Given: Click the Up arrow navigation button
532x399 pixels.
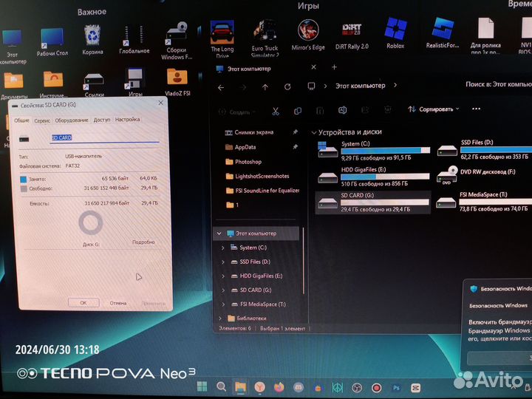Looking at the screenshot, I should [x=265, y=87].
